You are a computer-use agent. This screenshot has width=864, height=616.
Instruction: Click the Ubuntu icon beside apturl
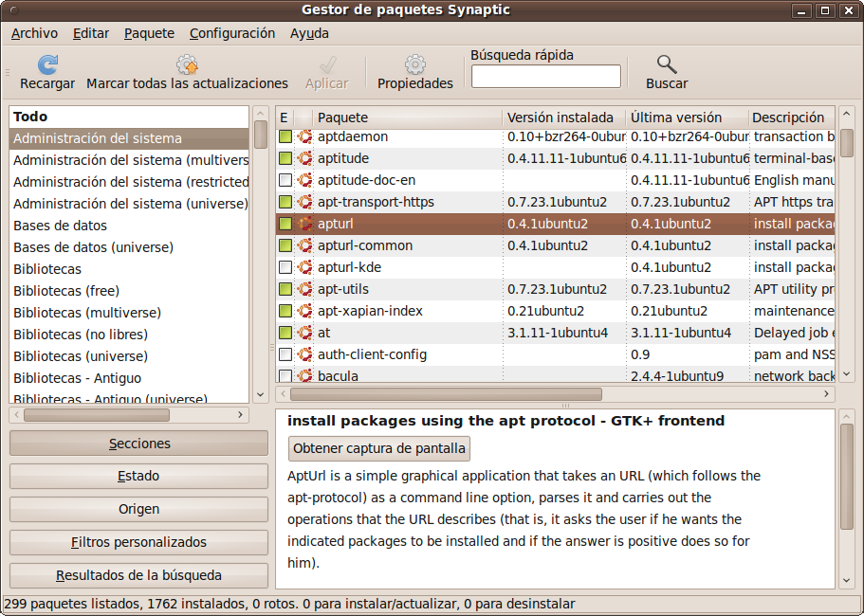pyautogui.click(x=304, y=224)
